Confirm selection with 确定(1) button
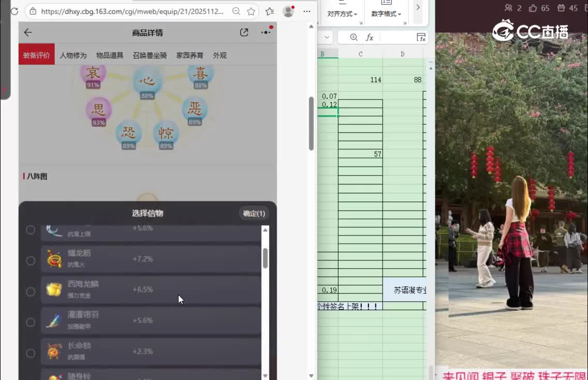This screenshot has height=380, width=588. click(x=254, y=213)
